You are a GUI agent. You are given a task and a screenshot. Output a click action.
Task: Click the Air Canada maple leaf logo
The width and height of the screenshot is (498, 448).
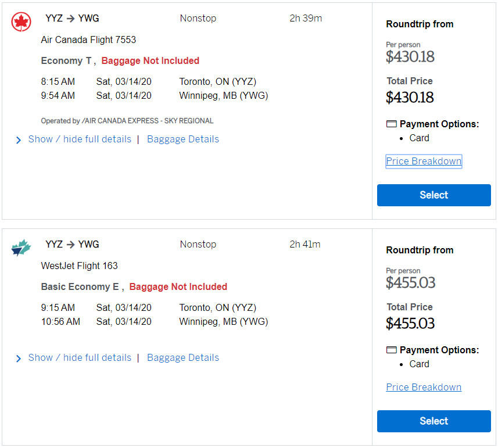coord(21,22)
